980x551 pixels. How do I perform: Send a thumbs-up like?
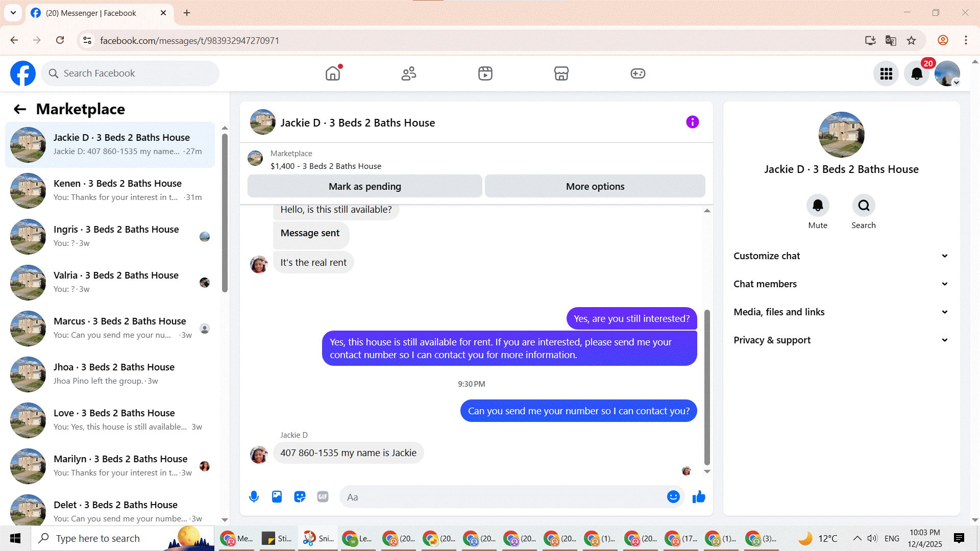pyautogui.click(x=699, y=496)
